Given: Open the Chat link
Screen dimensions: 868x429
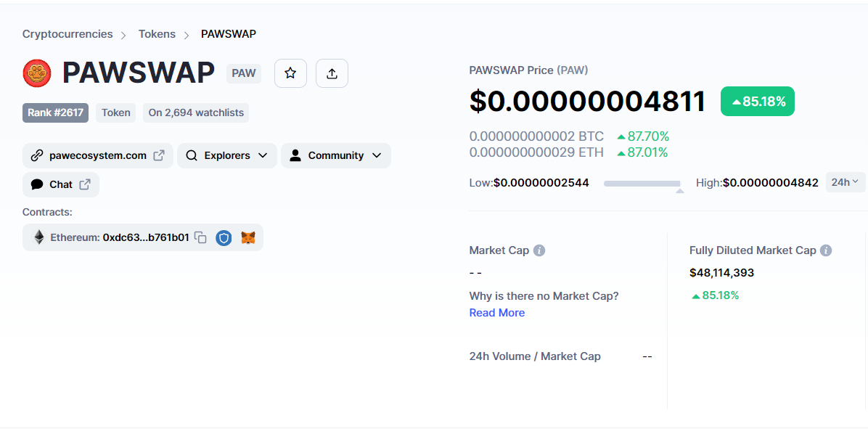Looking at the screenshot, I should (x=61, y=185).
